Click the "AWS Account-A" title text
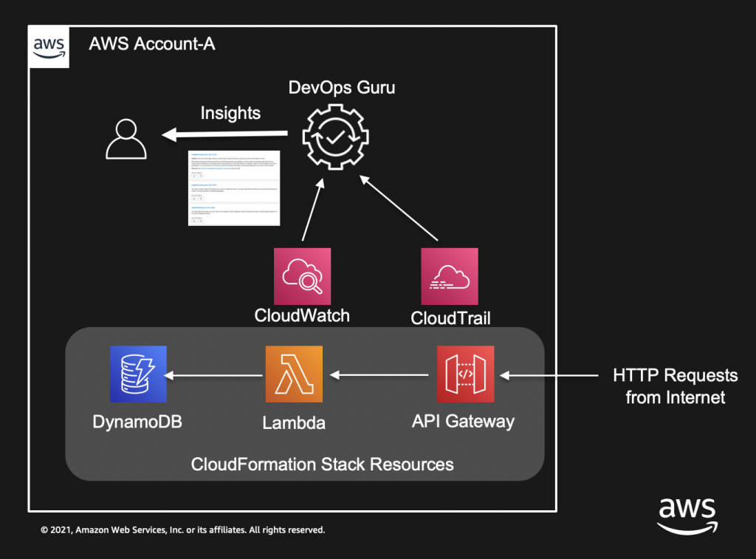The height and width of the screenshot is (559, 756). coord(152,44)
